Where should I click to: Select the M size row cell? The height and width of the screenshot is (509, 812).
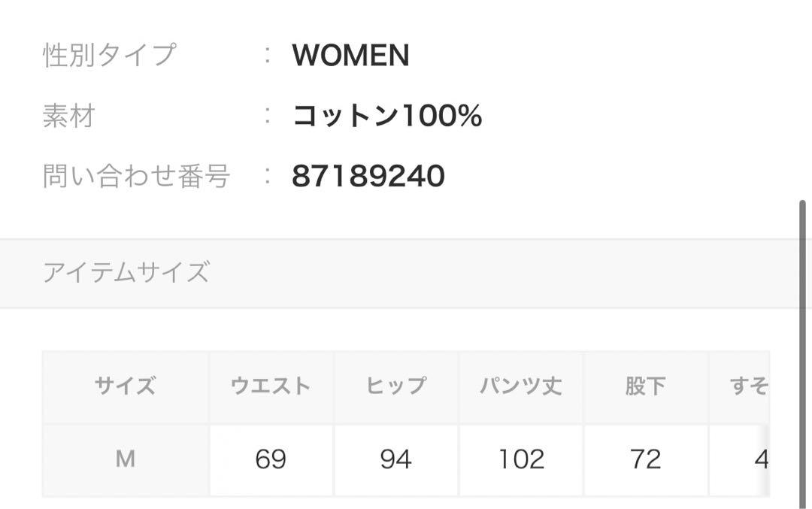pyautogui.click(x=126, y=460)
